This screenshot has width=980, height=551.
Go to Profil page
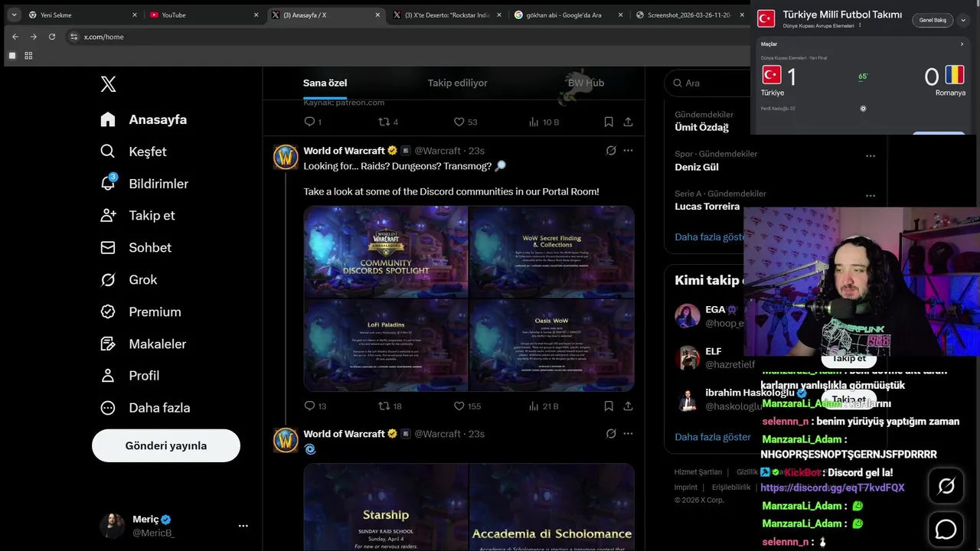[130, 375]
